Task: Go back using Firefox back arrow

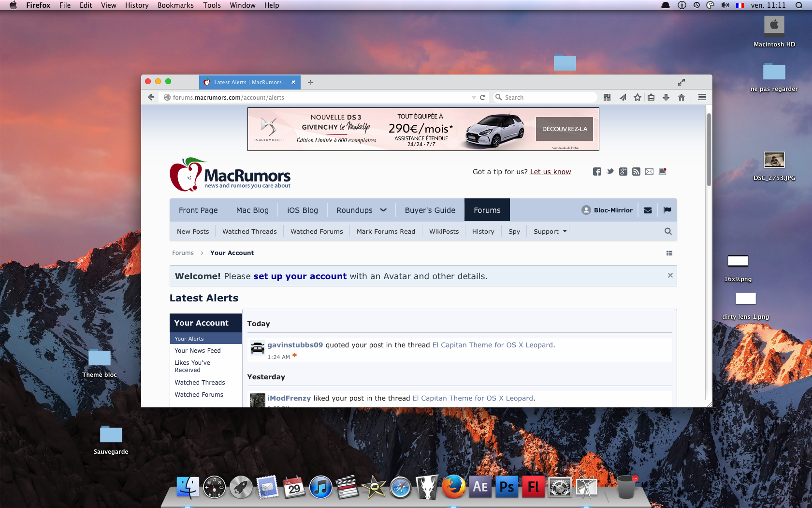Action: coord(151,97)
